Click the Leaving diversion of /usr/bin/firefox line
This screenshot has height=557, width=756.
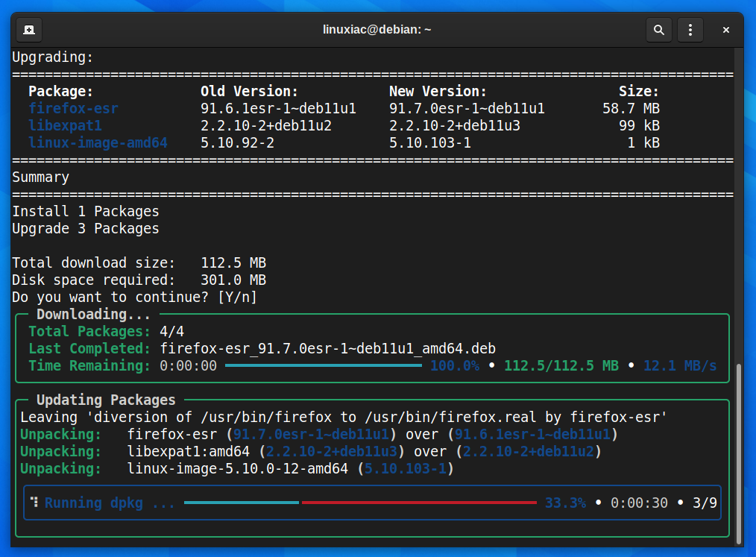[344, 417]
